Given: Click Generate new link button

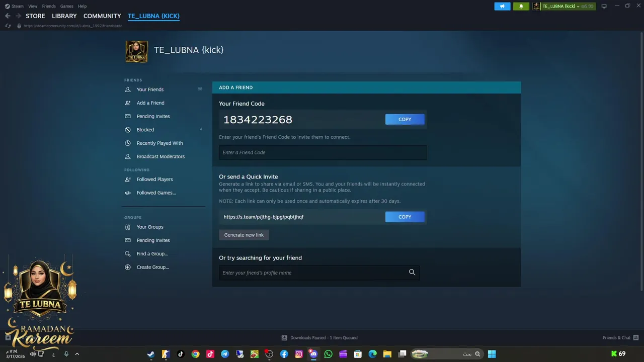Looking at the screenshot, I should 244,235.
